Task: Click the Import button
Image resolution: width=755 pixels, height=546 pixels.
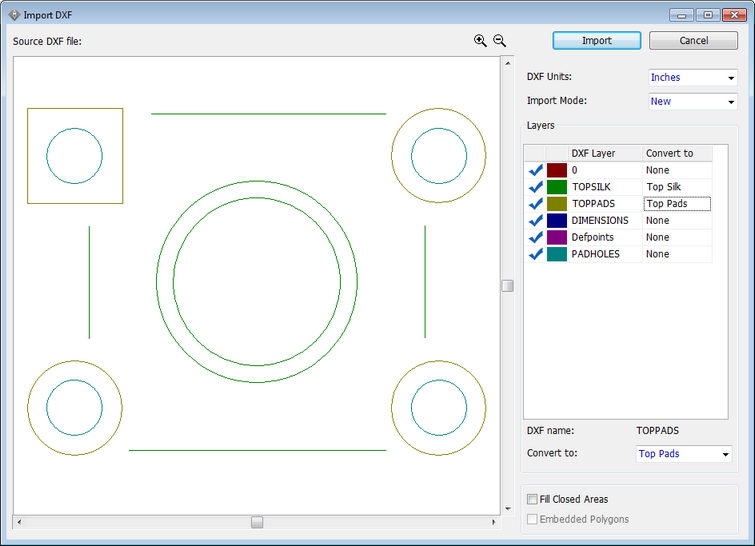Action: [597, 40]
